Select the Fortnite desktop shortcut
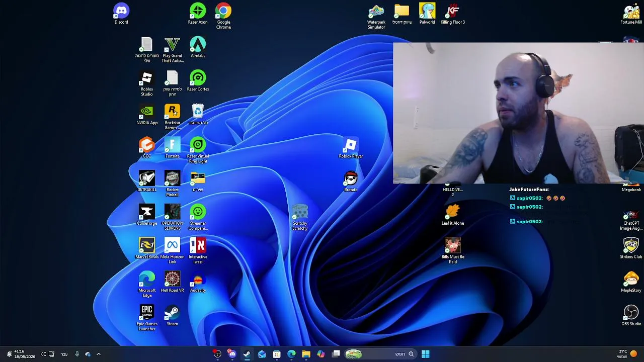Viewport: 644px width, 362px height. (x=172, y=148)
